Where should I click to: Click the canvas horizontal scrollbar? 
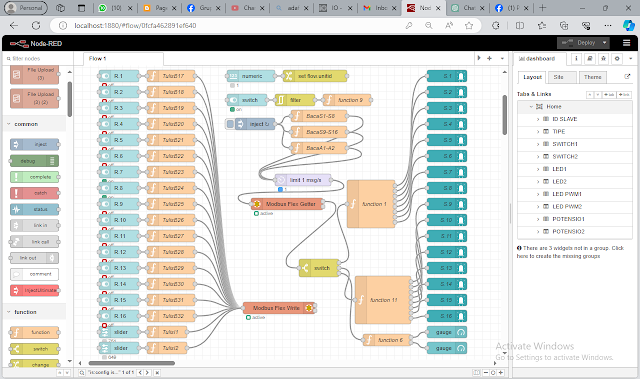pos(131,363)
